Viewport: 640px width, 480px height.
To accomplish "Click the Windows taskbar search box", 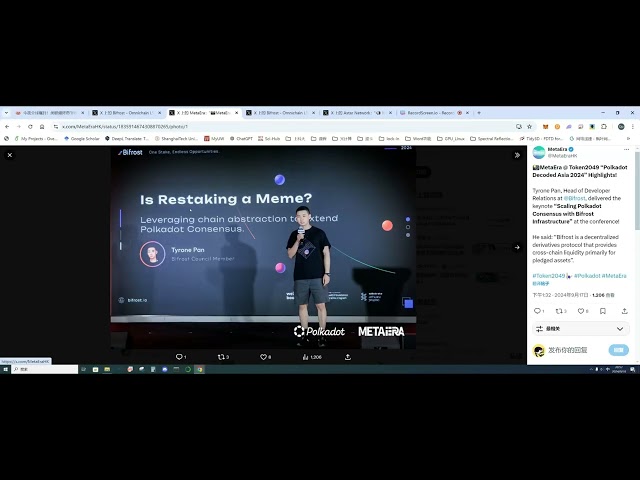I will (44, 369).
